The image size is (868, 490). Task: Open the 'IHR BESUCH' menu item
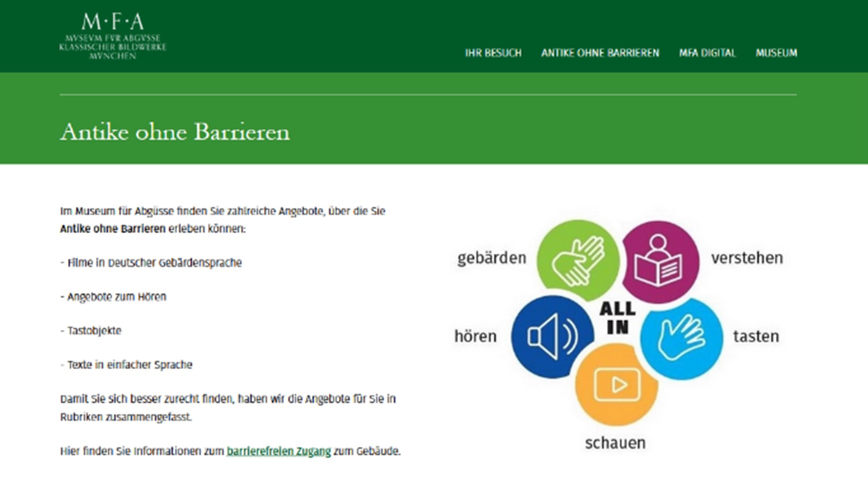(x=494, y=52)
